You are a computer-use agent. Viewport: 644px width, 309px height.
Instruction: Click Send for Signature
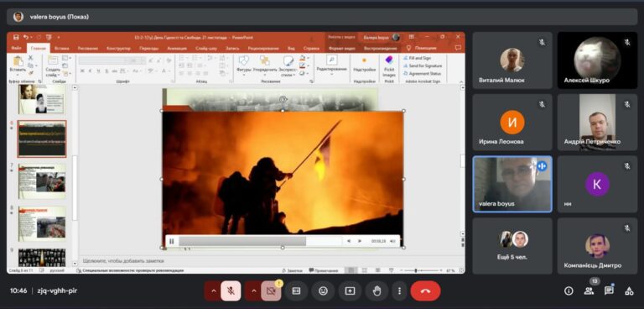tap(423, 65)
